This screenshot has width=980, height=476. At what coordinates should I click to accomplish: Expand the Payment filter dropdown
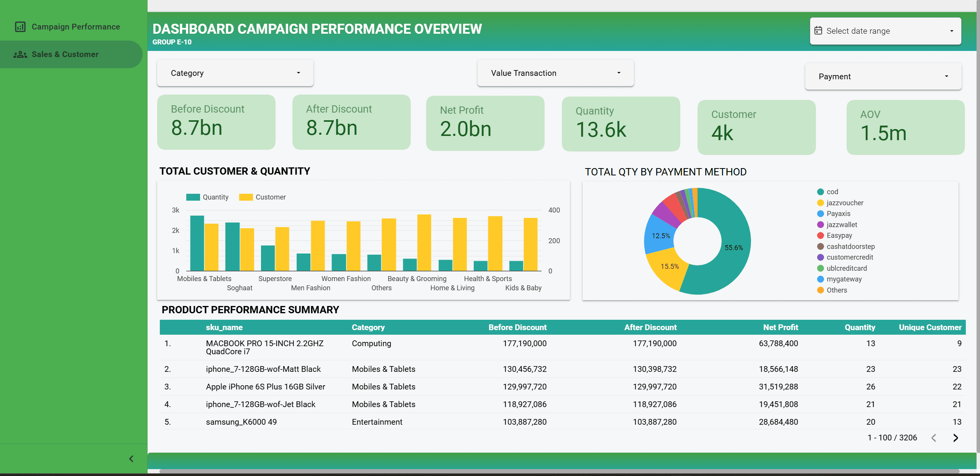[883, 76]
